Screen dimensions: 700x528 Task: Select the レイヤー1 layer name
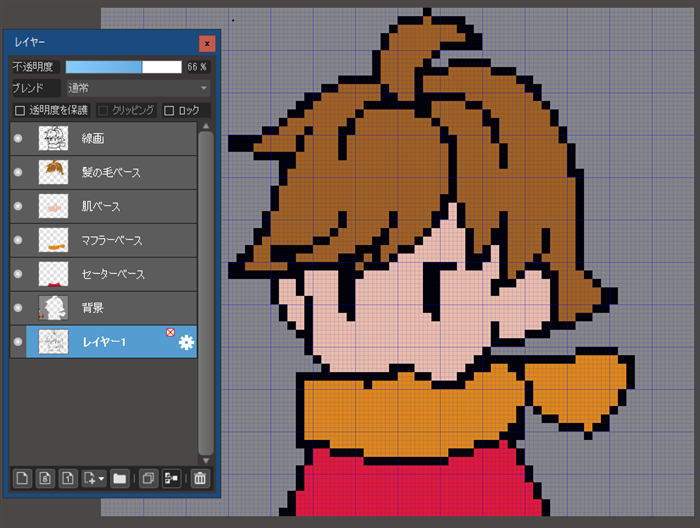pos(104,342)
